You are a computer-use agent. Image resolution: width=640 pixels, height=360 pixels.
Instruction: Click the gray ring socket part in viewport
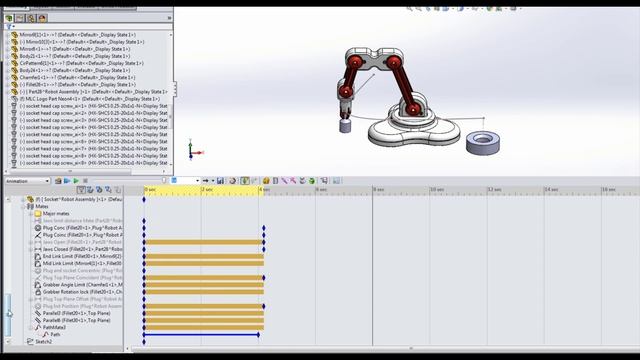coord(483,143)
